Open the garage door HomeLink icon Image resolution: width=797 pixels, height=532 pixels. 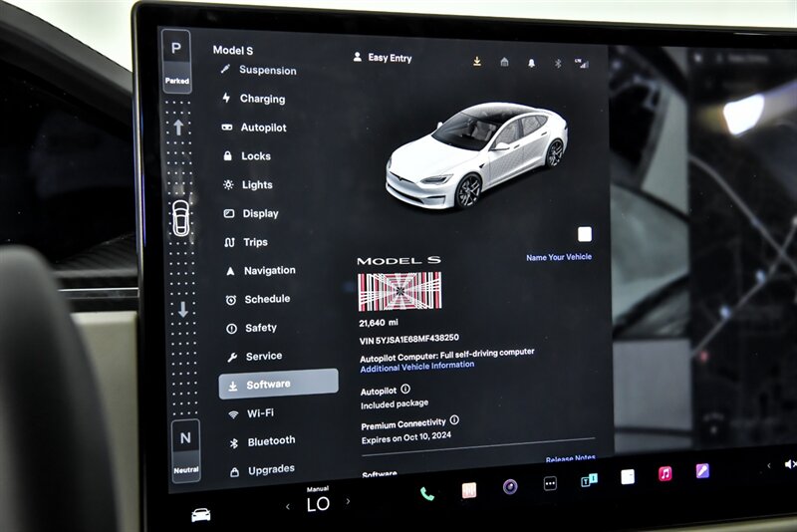pos(504,62)
